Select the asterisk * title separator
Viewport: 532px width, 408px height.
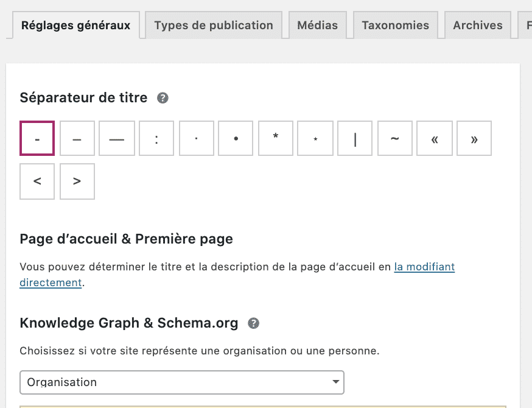tap(275, 138)
